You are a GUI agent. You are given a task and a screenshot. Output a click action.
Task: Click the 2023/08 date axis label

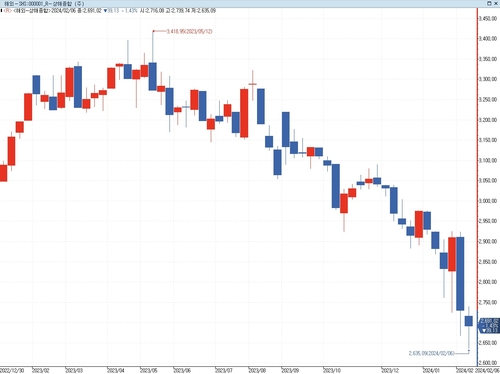(257, 371)
